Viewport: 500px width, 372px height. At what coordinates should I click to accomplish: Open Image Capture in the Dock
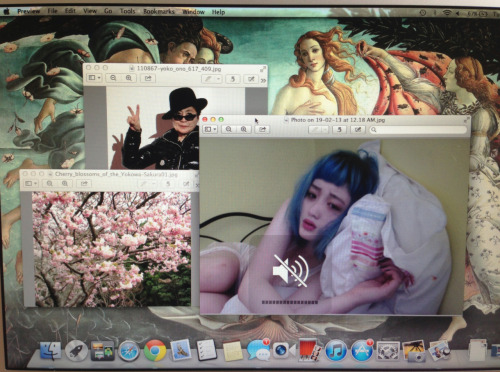tap(414, 351)
